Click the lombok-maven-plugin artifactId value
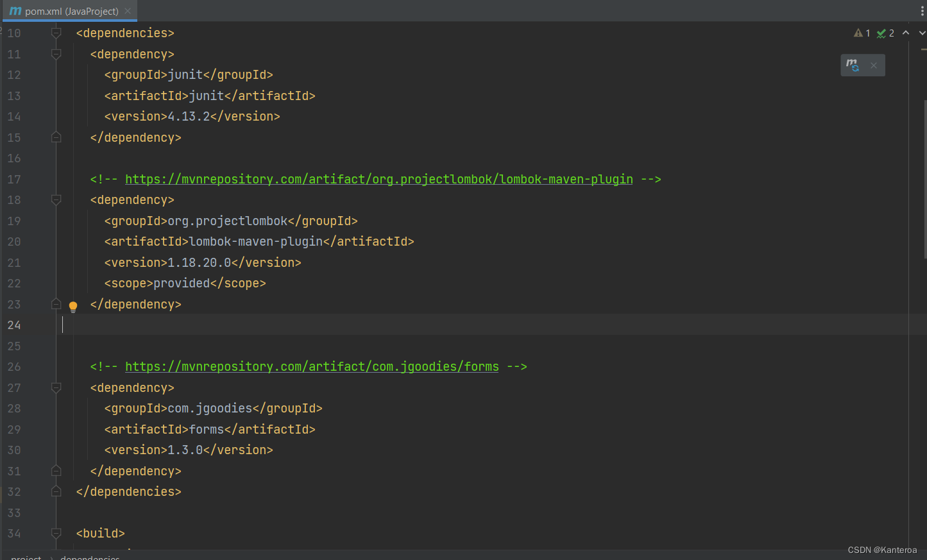This screenshot has height=560, width=927. coord(256,241)
